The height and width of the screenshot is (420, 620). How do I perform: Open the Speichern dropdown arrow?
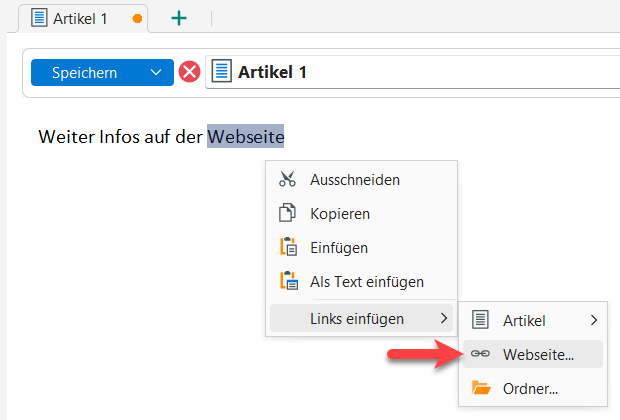(155, 73)
